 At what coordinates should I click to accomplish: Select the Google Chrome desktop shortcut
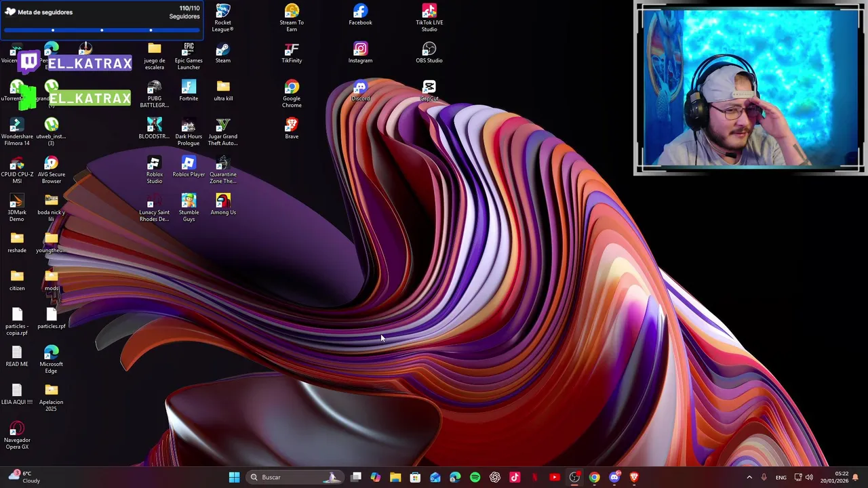coord(292,94)
